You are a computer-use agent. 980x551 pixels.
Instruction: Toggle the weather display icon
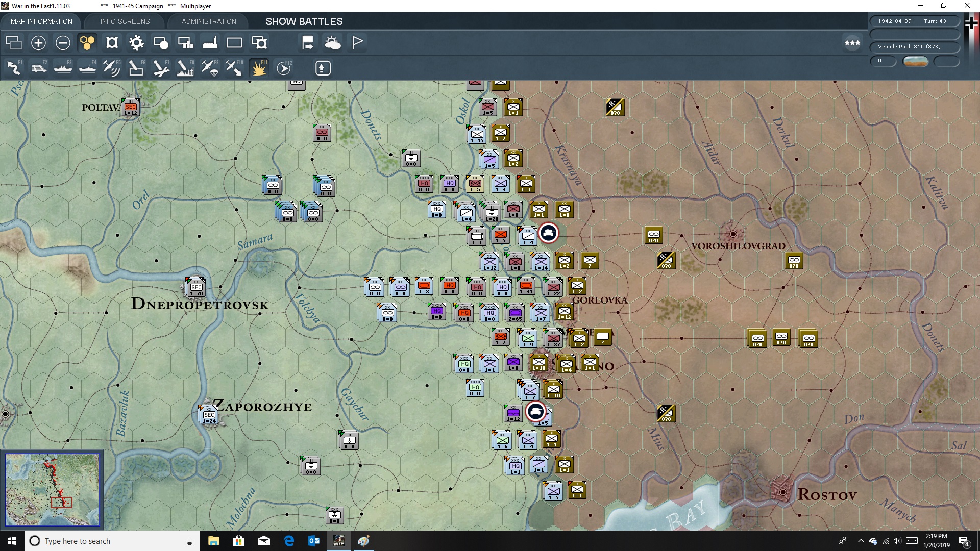coord(333,43)
